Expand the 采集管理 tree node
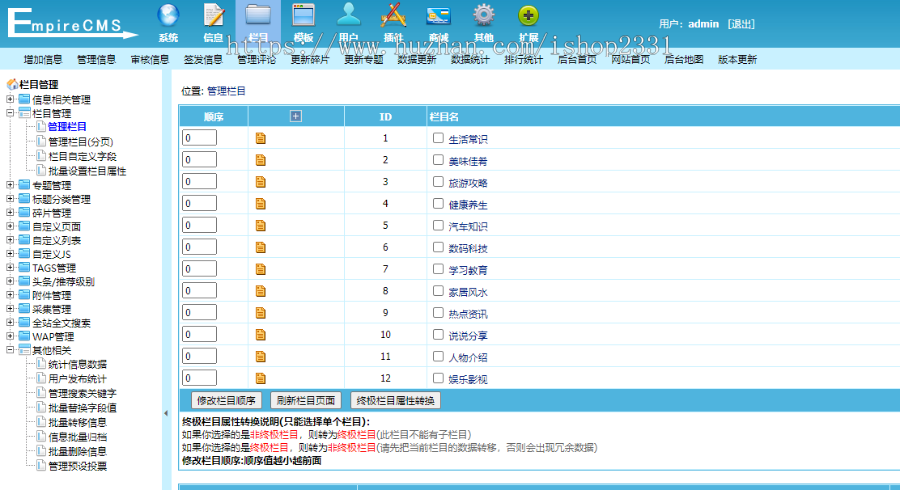 point(10,309)
